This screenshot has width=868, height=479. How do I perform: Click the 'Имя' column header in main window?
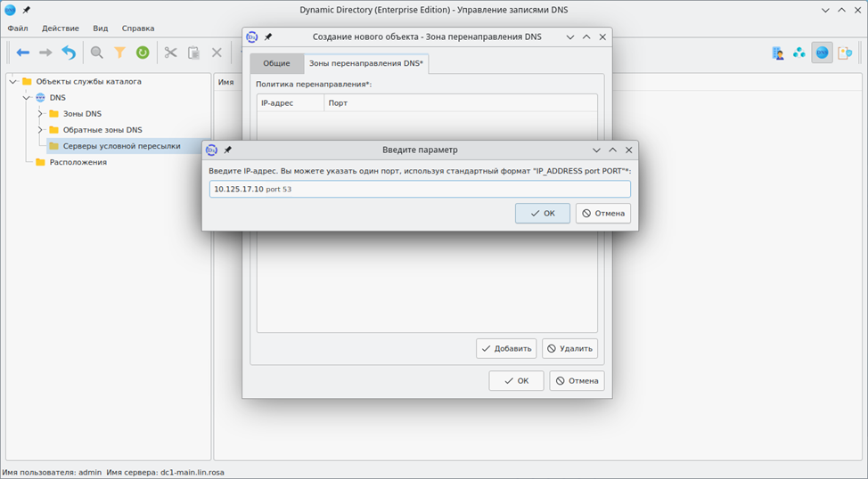[x=225, y=82]
